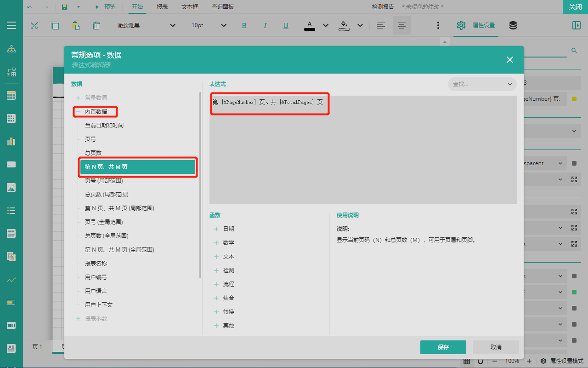Switch to the 报表 tab

162,7
